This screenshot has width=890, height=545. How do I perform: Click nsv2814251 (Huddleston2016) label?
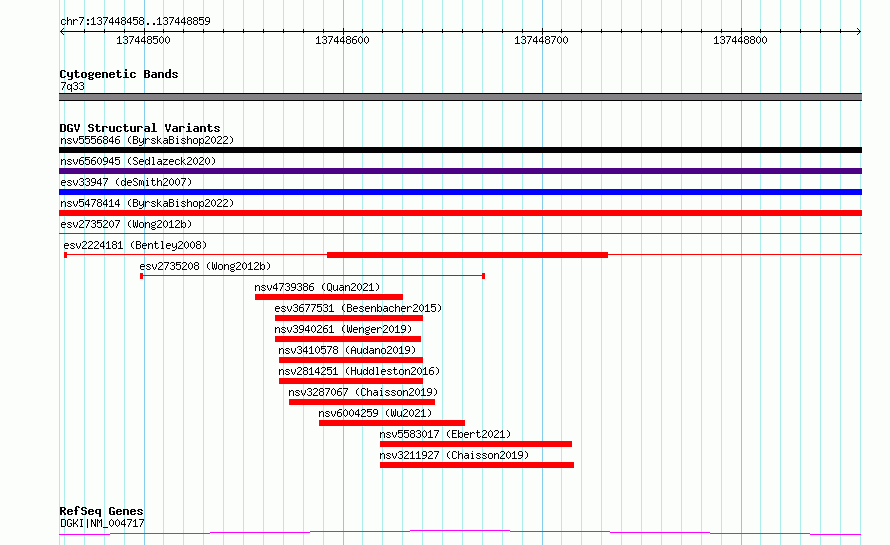click(359, 371)
